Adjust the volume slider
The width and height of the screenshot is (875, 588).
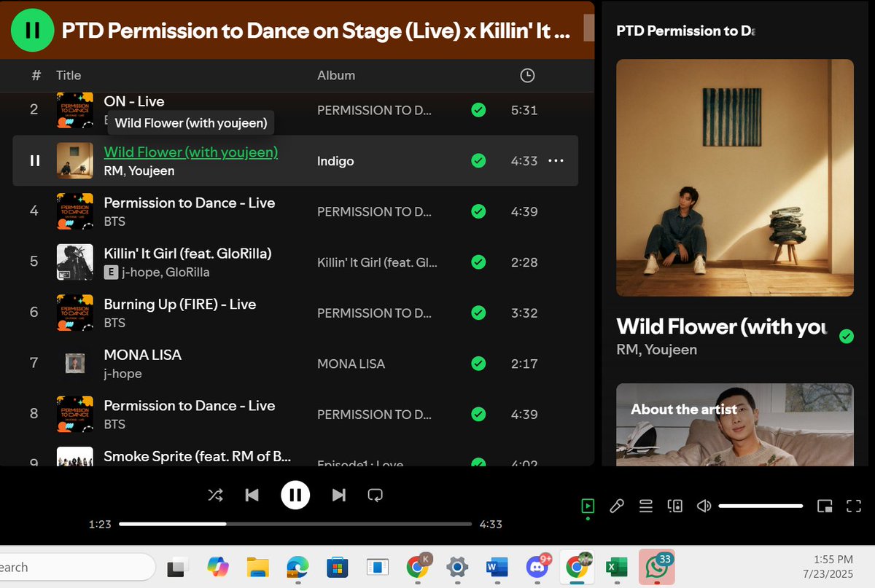pos(761,506)
